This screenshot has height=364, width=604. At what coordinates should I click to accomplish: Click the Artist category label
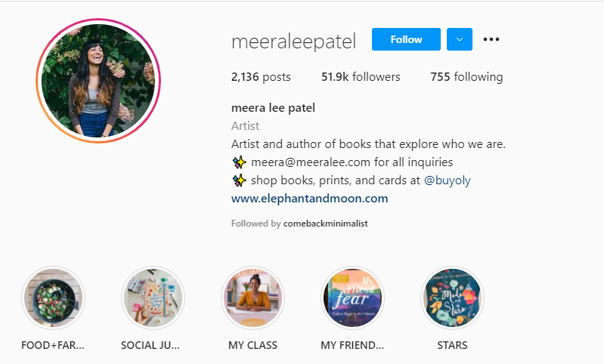pyautogui.click(x=246, y=126)
